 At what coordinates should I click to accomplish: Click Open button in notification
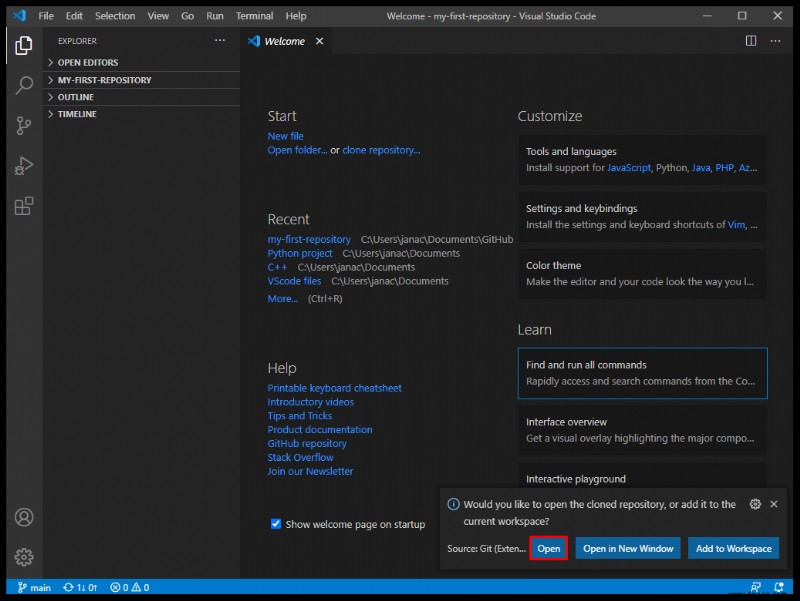click(x=548, y=548)
